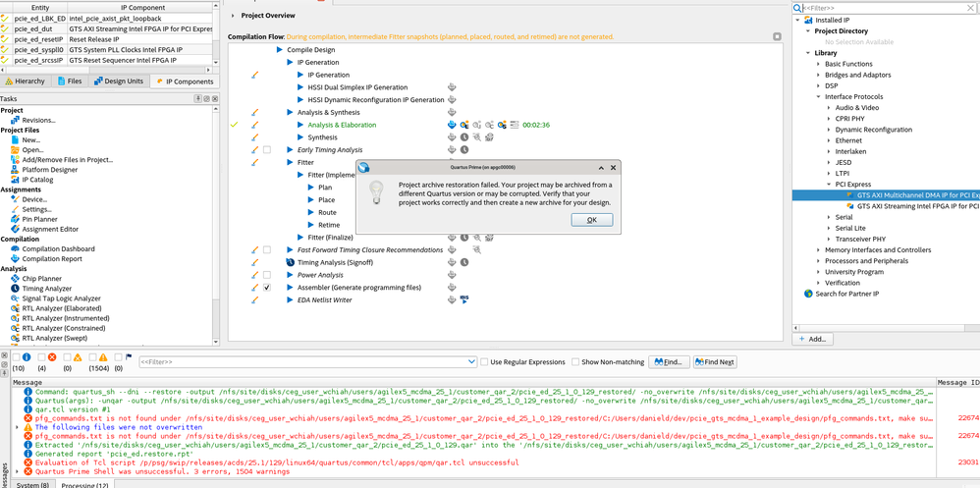980x488 pixels.
Task: Open Assembler report icon
Action: click(x=452, y=288)
